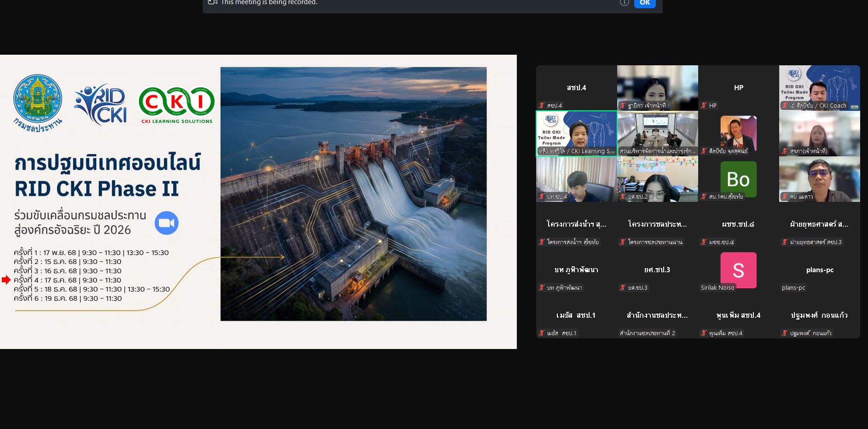Click the blue Zoom camera icon on slide
This screenshot has height=429, width=868.
[166, 223]
